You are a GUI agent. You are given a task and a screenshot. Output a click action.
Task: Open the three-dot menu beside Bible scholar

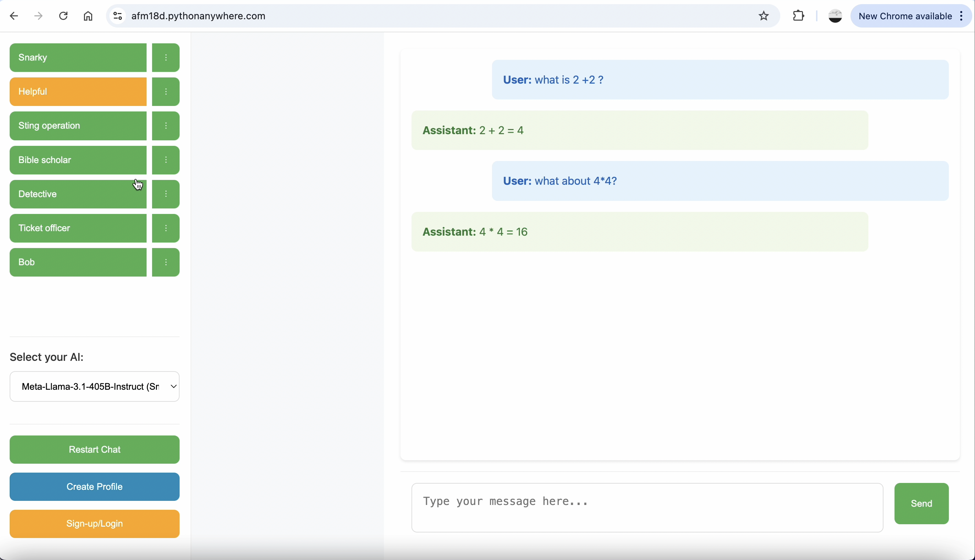(x=166, y=160)
